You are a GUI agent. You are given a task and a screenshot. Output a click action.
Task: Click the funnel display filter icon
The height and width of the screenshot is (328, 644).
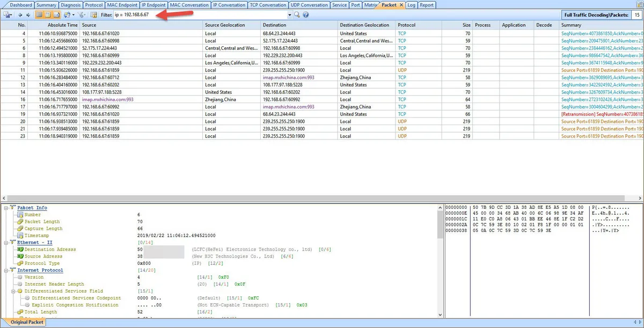click(x=81, y=15)
